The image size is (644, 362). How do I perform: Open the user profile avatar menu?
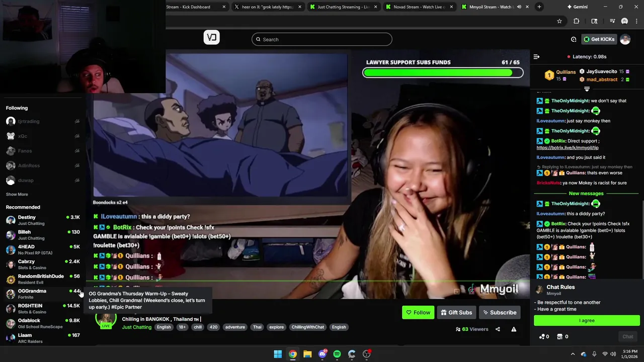click(x=625, y=39)
